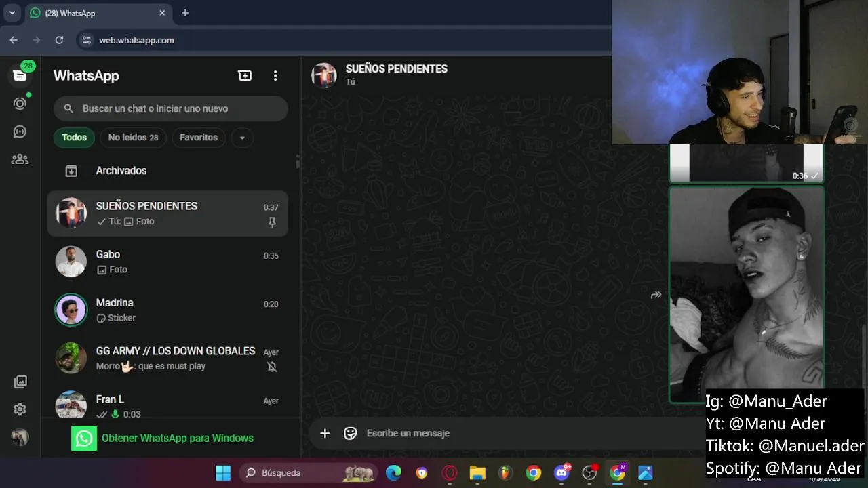Screen dimensions: 868x488
Task: Open Opera browser from taskbar
Action: 450,473
